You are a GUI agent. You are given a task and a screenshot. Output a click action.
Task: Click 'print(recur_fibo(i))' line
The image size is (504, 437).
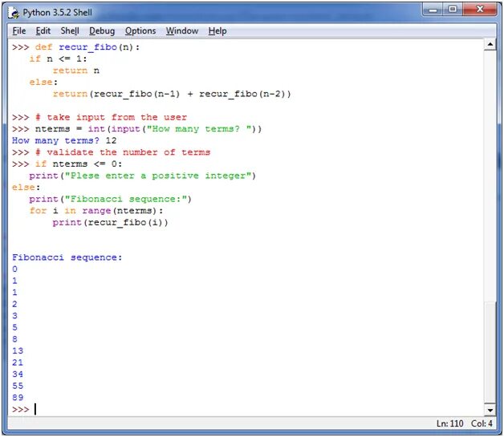coord(110,223)
